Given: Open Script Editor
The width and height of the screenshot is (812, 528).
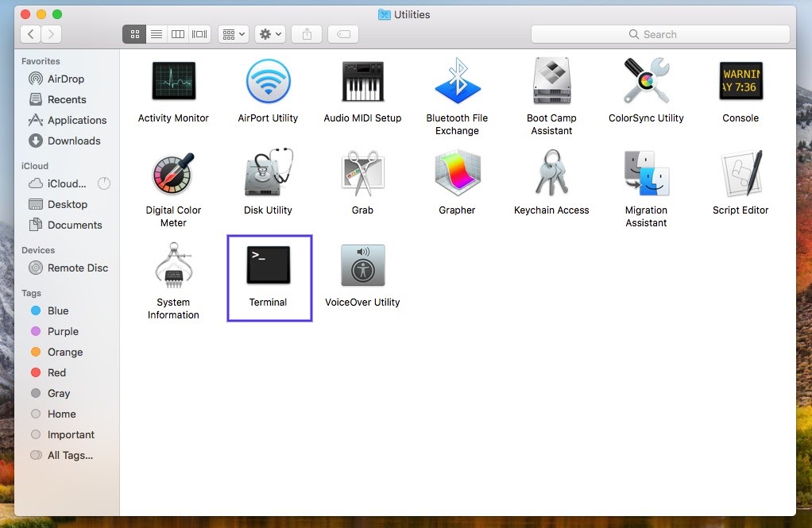Looking at the screenshot, I should 740,173.
